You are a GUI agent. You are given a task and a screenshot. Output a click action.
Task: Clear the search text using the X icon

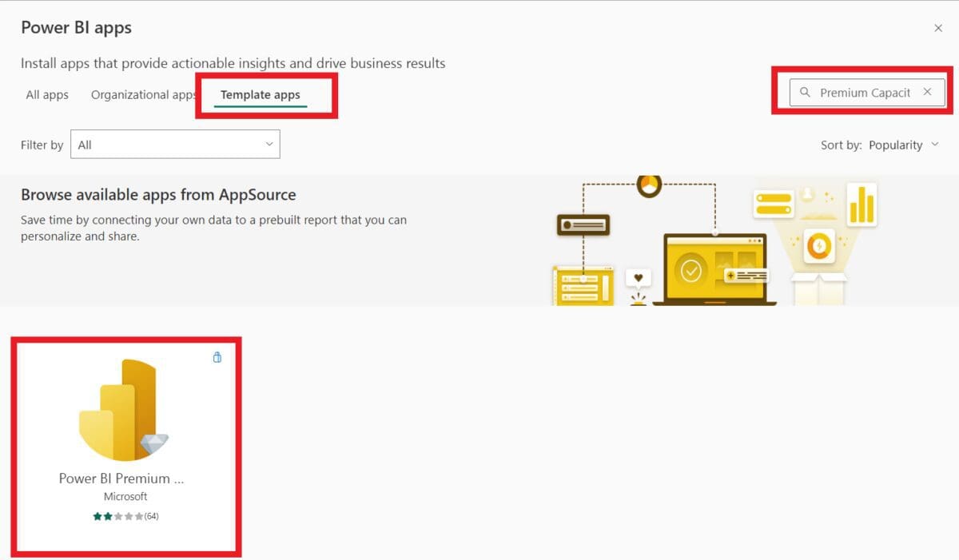[x=927, y=92]
